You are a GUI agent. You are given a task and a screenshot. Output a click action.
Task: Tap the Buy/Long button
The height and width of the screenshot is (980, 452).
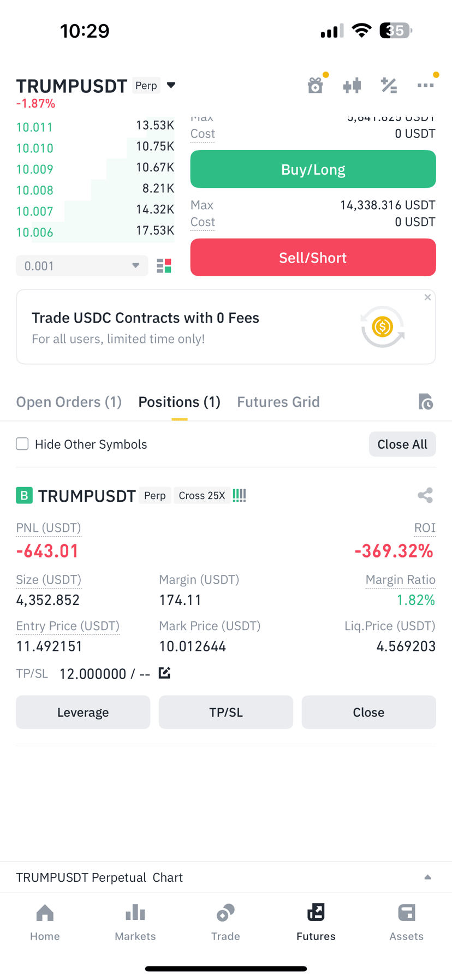(x=313, y=169)
